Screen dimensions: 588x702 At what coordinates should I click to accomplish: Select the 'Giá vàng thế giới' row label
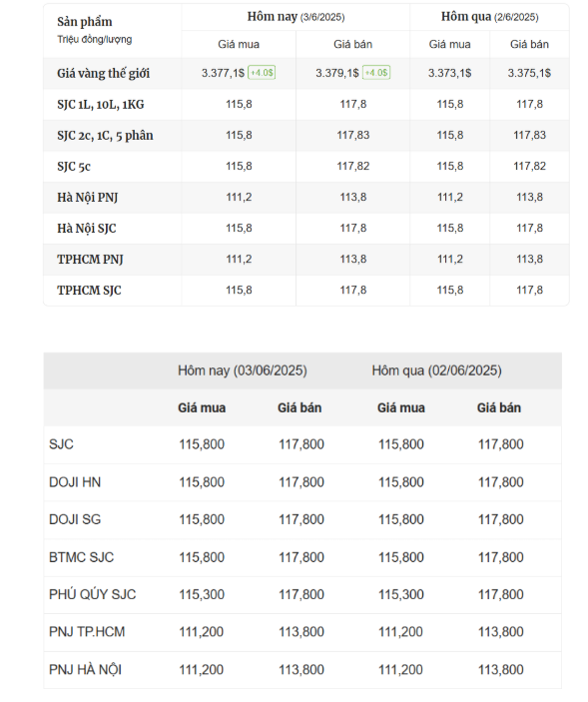point(104,74)
